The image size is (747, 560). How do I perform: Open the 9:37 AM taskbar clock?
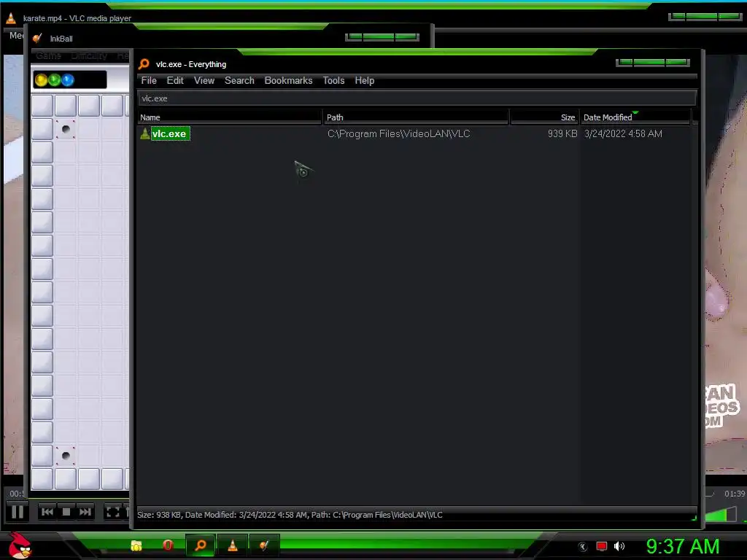pyautogui.click(x=683, y=546)
